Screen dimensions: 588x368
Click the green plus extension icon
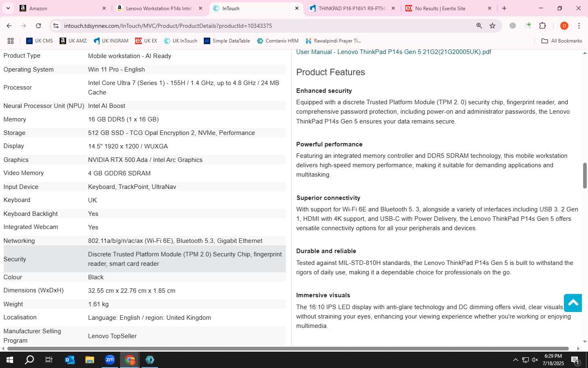pos(528,25)
